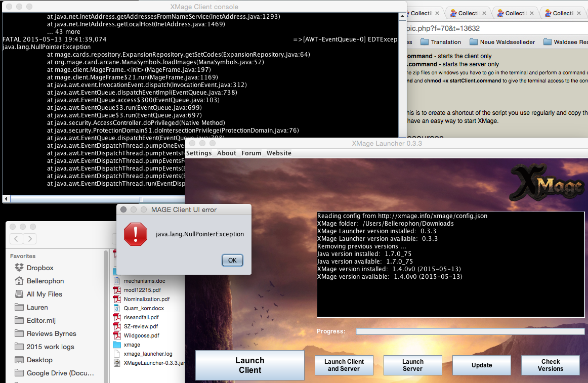588x383 pixels.
Task: Close the third Collecti browser tab
Action: 532,13
